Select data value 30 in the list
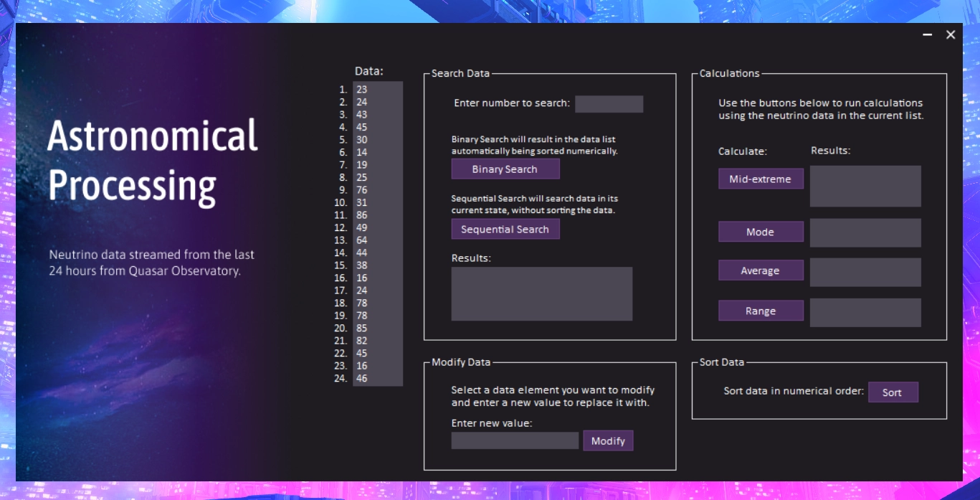Image resolution: width=980 pixels, height=500 pixels. tap(378, 140)
